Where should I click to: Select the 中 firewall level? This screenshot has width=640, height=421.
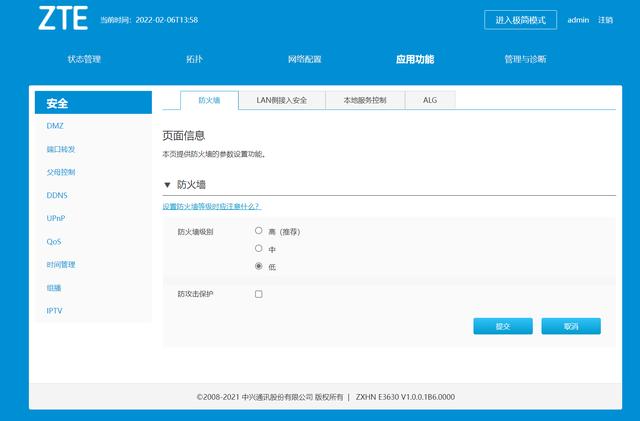pyautogui.click(x=259, y=248)
